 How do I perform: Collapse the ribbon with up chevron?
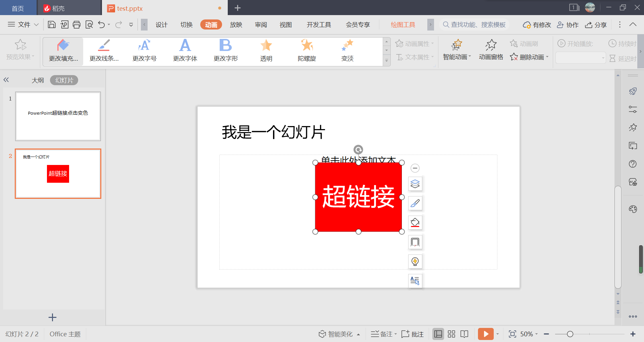(633, 24)
